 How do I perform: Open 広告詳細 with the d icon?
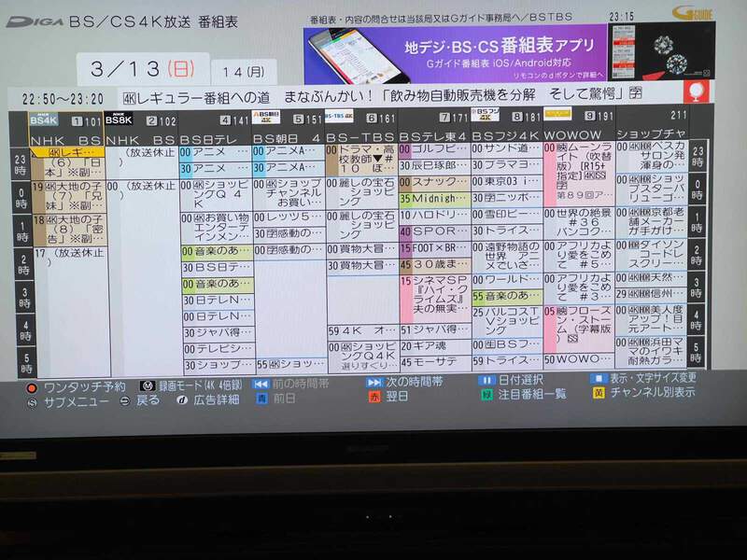(181, 400)
